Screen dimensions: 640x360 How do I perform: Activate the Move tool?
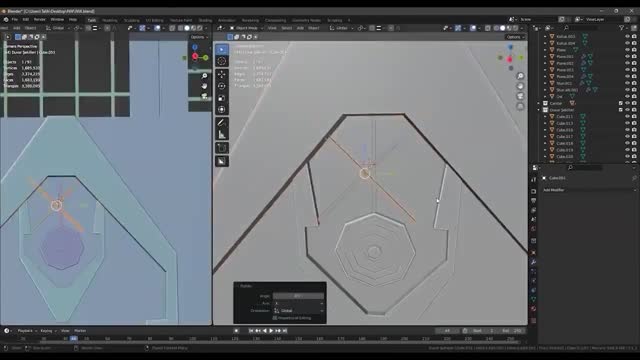pos(222,74)
